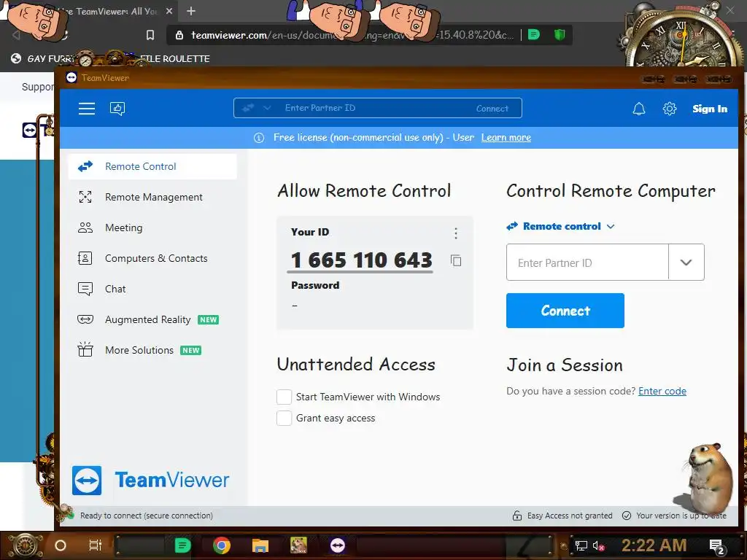Open the TeamViewer hamburger menu
The height and width of the screenshot is (560, 747).
[87, 109]
